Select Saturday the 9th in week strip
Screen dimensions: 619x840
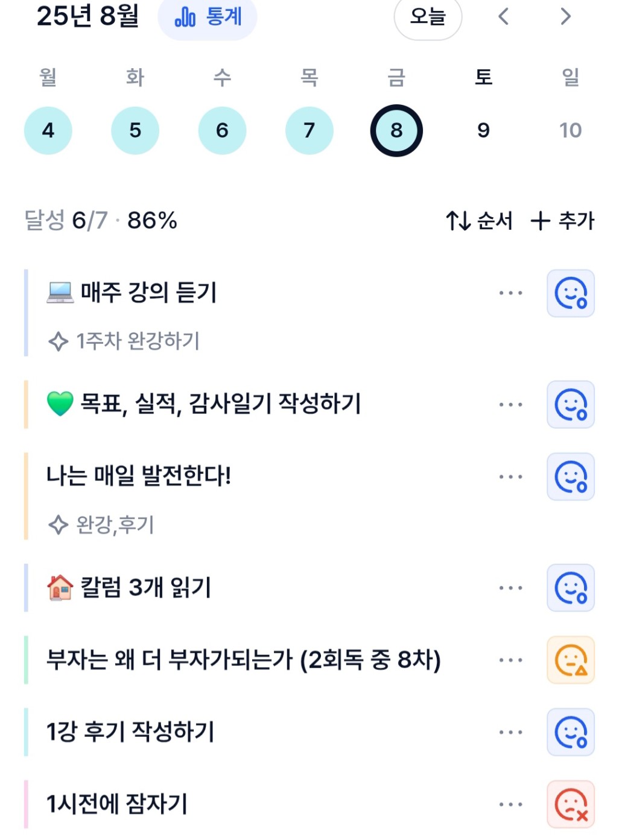[x=483, y=130]
